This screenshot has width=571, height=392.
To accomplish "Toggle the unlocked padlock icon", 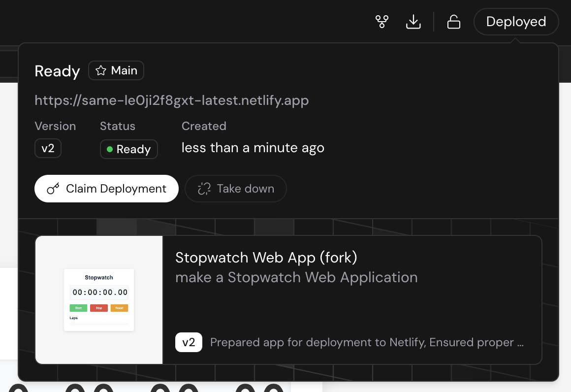I will point(454,22).
